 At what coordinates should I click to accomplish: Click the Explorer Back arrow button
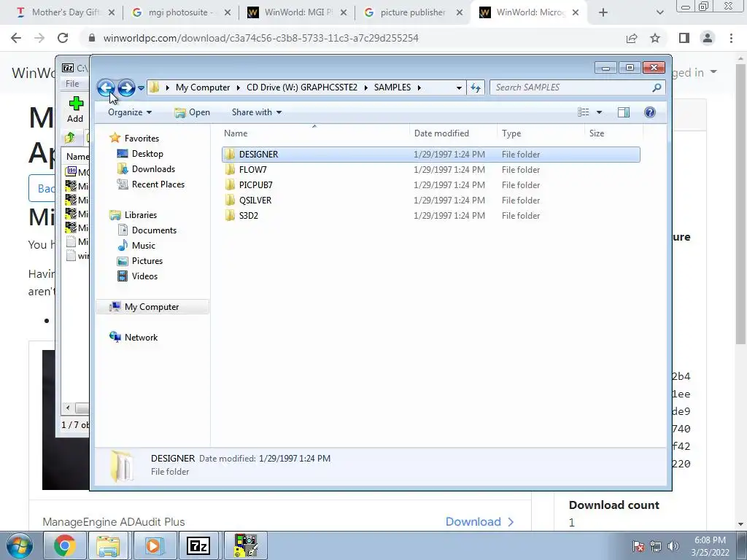pyautogui.click(x=106, y=87)
